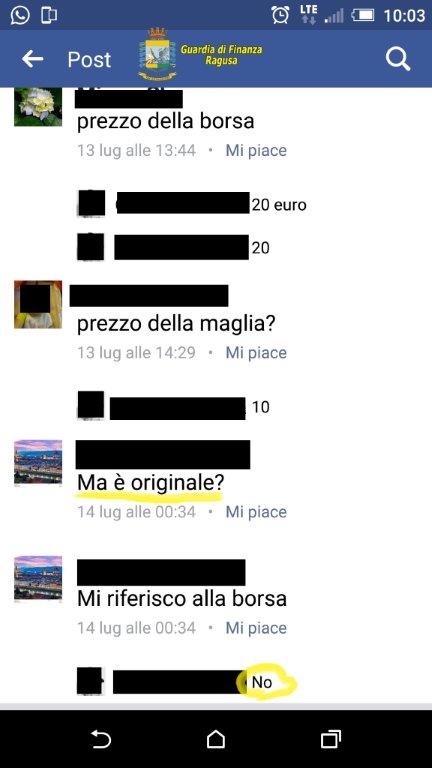
Task: Tap the Android home navigation button
Action: [x=216, y=739]
